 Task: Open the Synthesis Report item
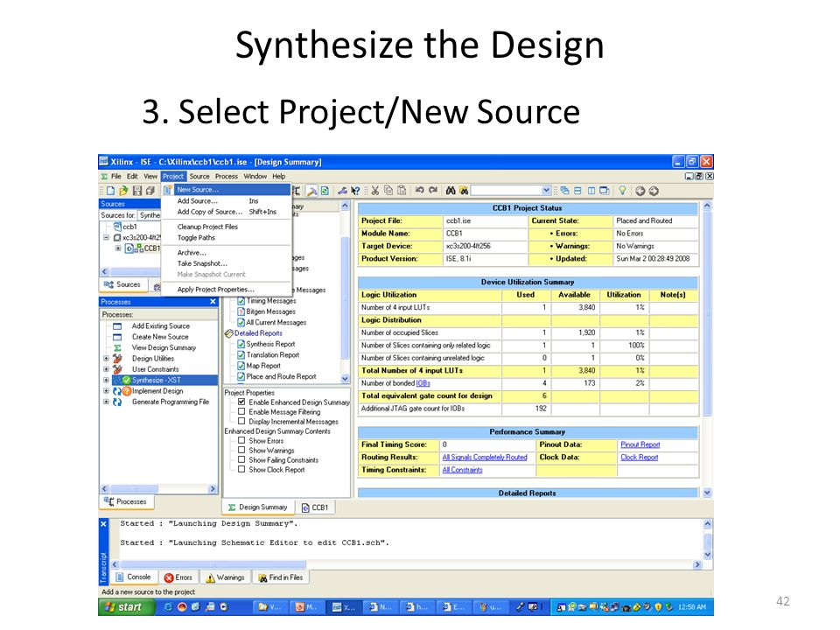(x=270, y=344)
